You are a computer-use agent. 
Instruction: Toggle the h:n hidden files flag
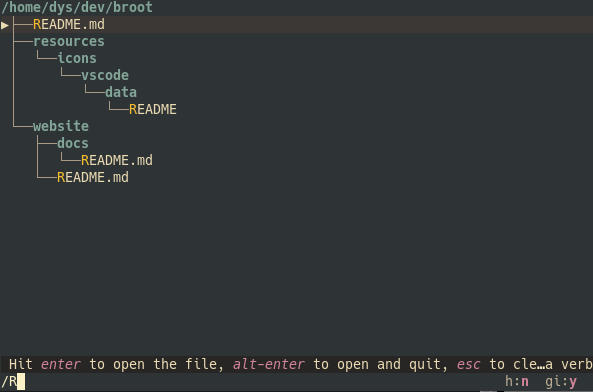tap(517, 382)
